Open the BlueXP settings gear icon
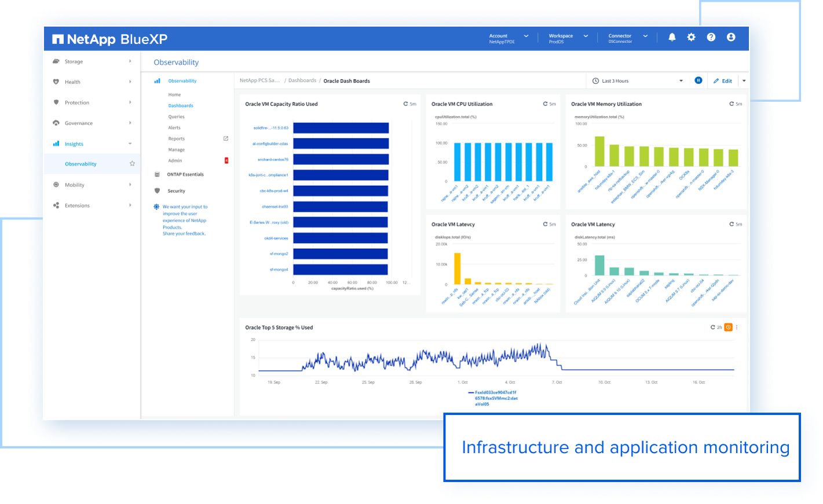823x504 pixels. pos(691,36)
